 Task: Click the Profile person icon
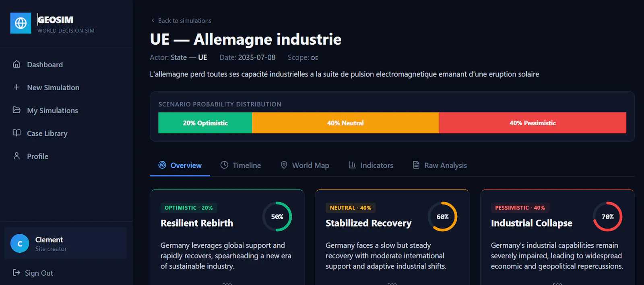(x=17, y=156)
